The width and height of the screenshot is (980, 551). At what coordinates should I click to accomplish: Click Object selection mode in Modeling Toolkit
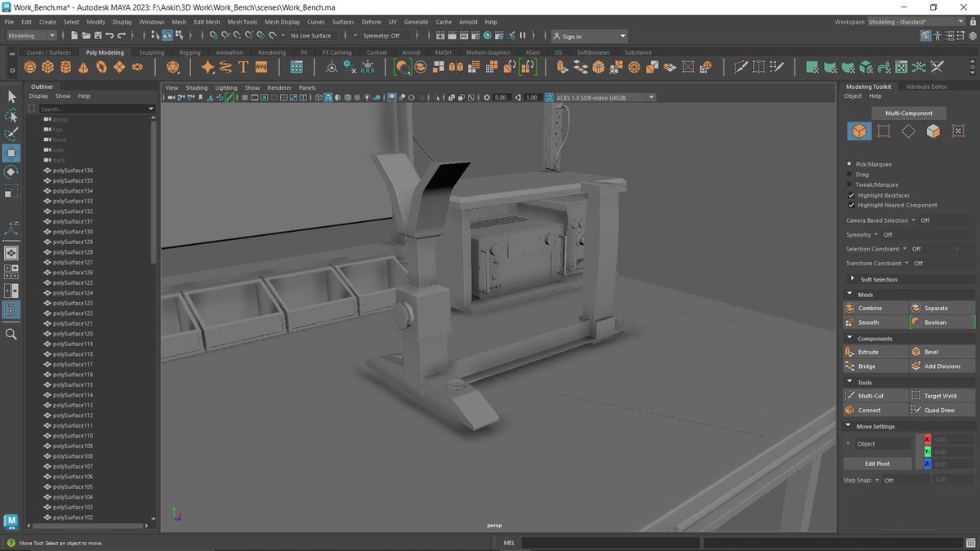859,131
